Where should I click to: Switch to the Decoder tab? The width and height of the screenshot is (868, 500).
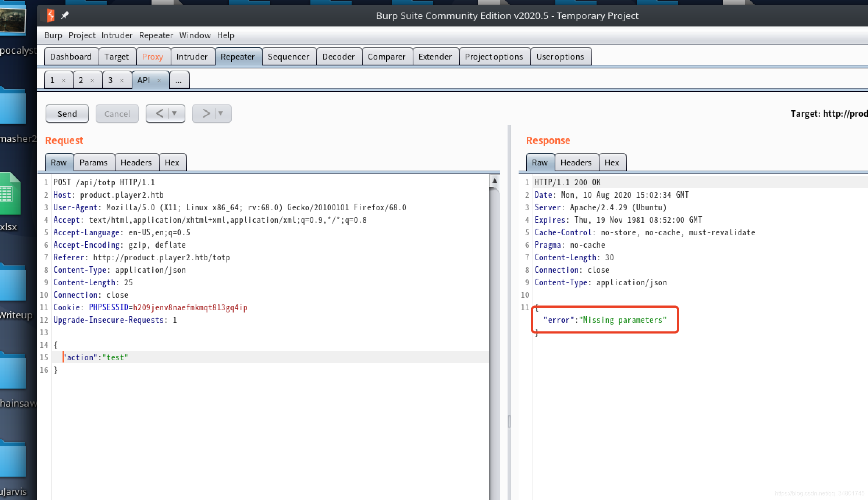click(x=338, y=57)
